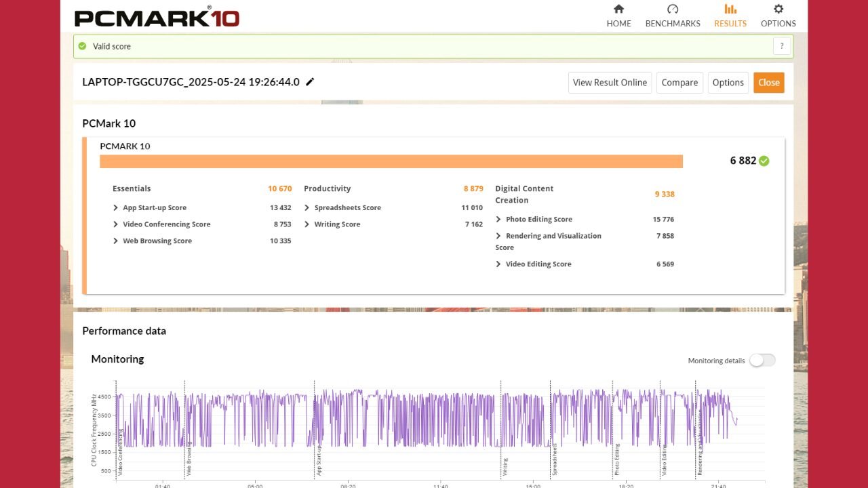The width and height of the screenshot is (868, 488).
Task: Enable the Monitoring details toggle
Action: point(762,361)
